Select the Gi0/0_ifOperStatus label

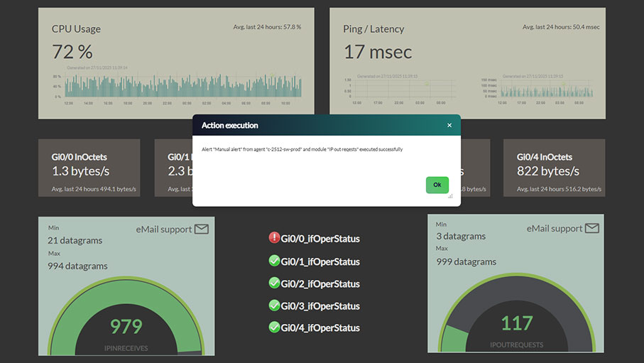(320, 239)
